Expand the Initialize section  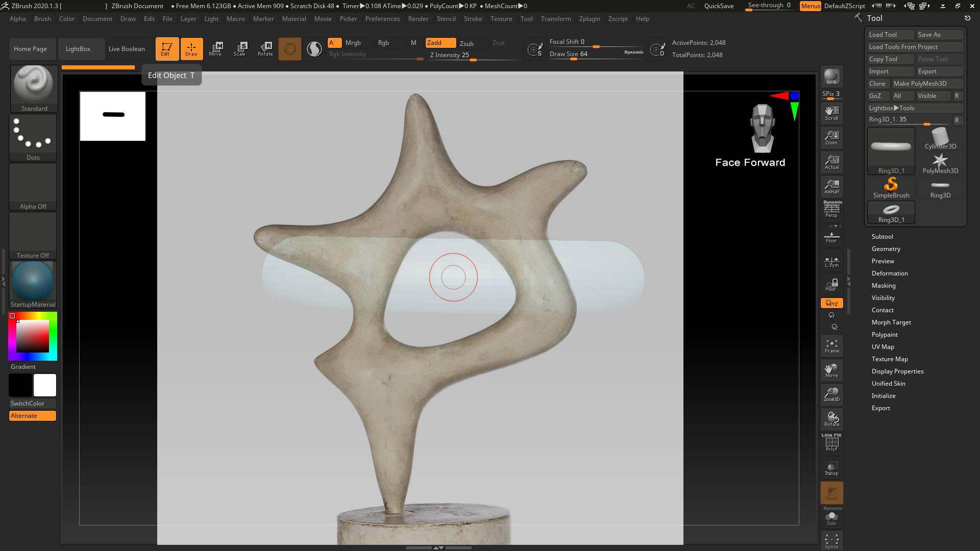click(883, 396)
